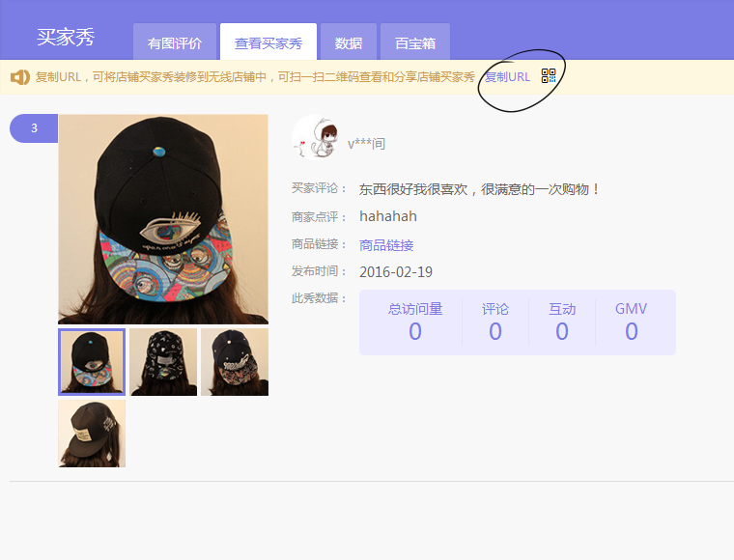Viewport: 734px width, 560px height.
Task: Select the fourth thumbnail on the bottom row
Action: (92, 434)
